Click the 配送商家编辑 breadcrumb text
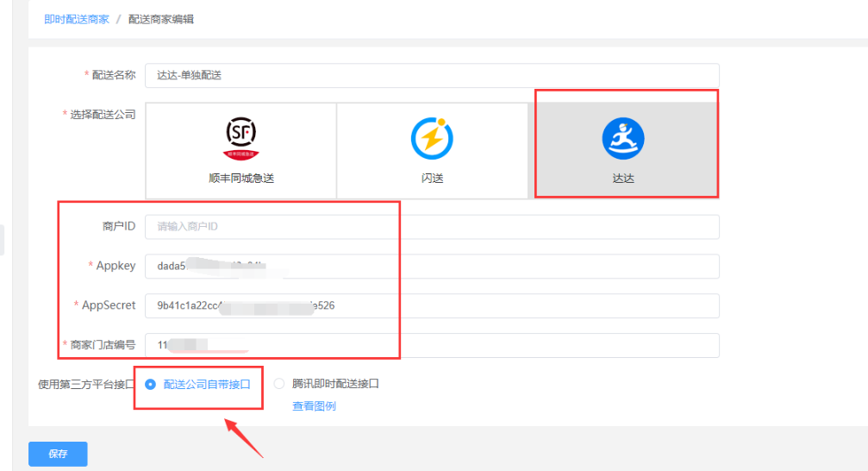Screen dimensions: 868x471 click(161, 19)
